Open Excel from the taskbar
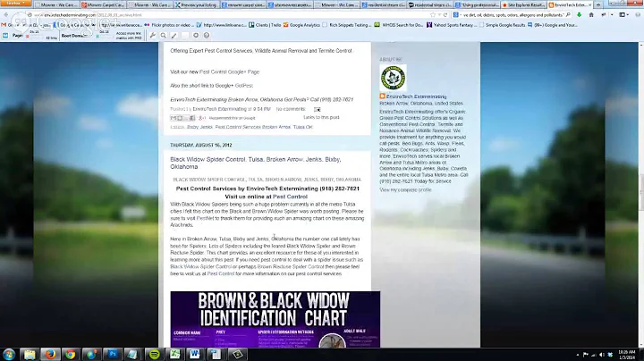This screenshot has width=644, height=361. (175, 355)
